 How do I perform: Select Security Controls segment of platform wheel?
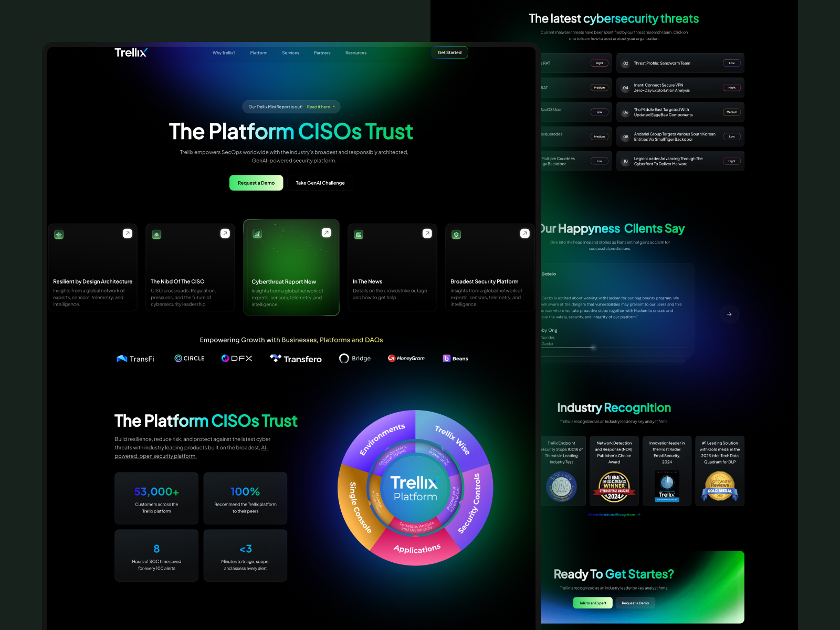[x=470, y=504]
